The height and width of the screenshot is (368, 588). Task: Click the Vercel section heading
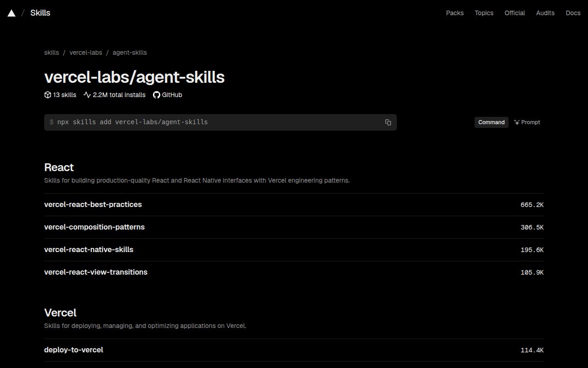coord(60,313)
